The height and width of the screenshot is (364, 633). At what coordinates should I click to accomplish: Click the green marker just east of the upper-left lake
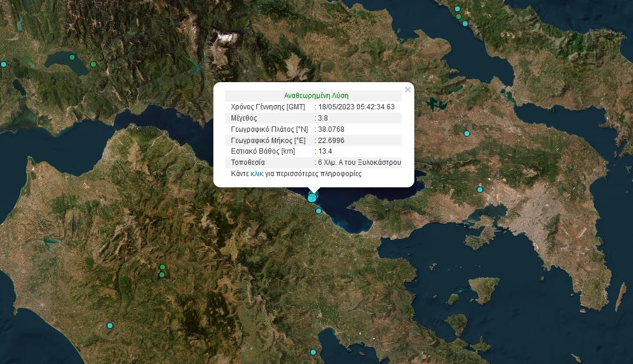[93, 64]
